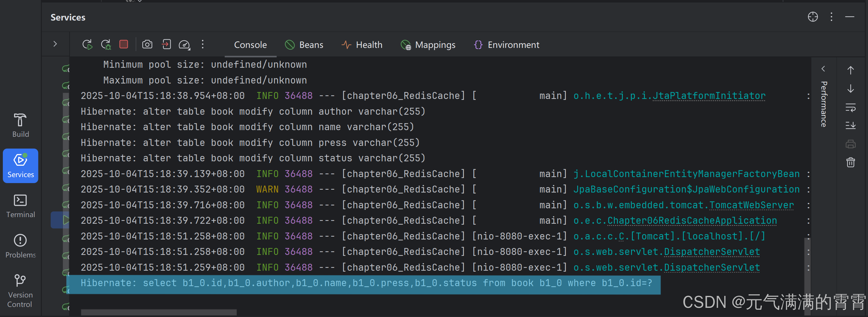The image size is (868, 317).
Task: Open the Build tool window
Action: tap(20, 125)
